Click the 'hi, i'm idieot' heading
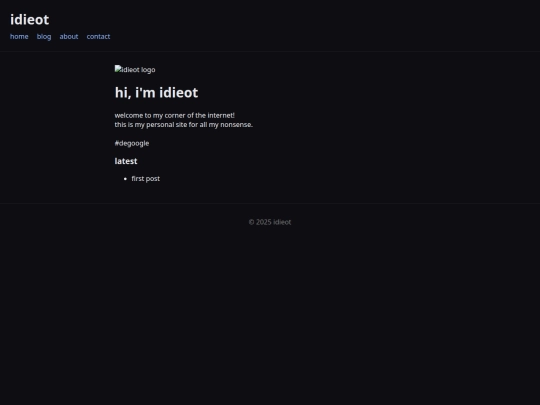 pyautogui.click(x=156, y=93)
